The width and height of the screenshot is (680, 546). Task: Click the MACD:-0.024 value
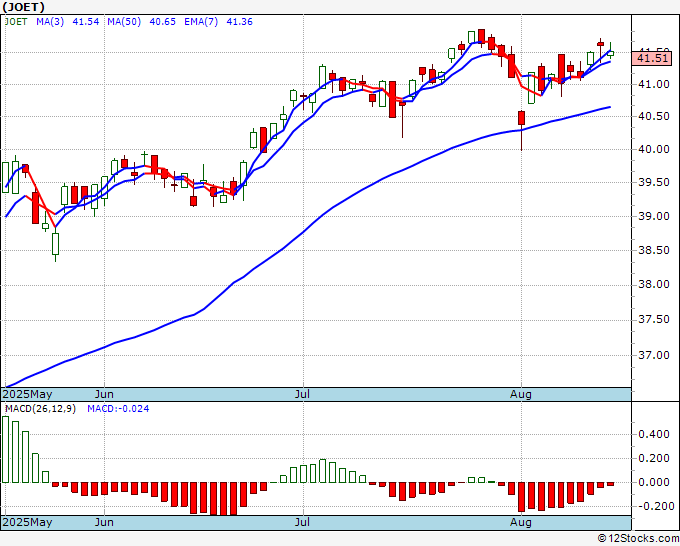point(118,409)
